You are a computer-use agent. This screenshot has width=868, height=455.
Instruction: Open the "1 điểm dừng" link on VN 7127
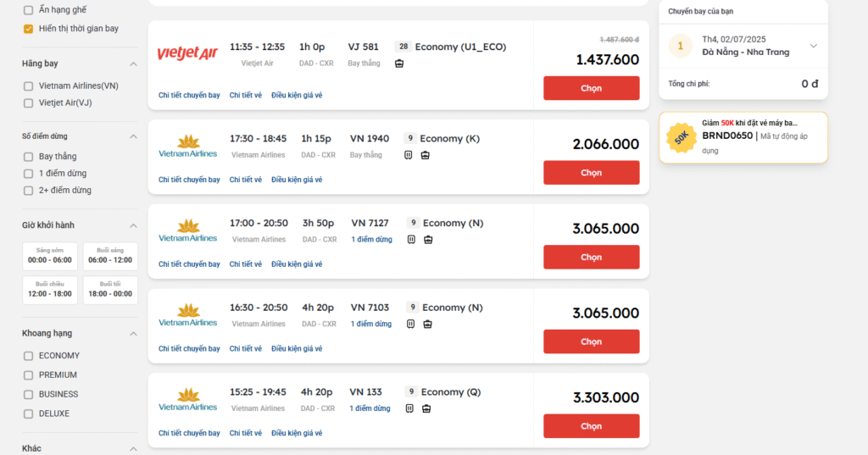point(371,240)
